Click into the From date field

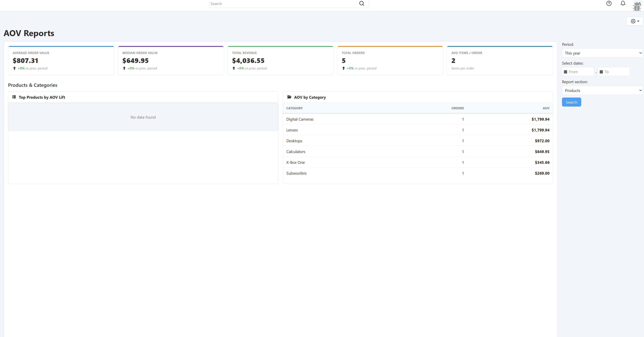580,72
